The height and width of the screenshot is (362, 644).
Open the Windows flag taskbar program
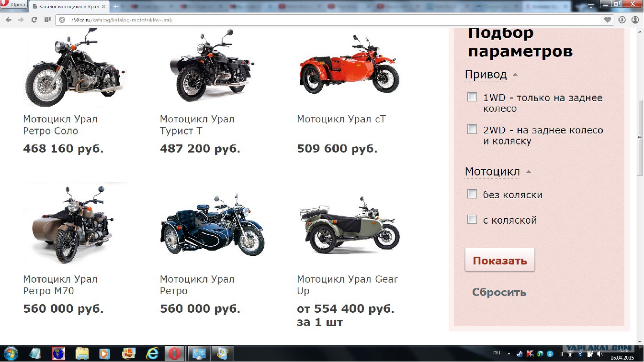click(x=223, y=354)
